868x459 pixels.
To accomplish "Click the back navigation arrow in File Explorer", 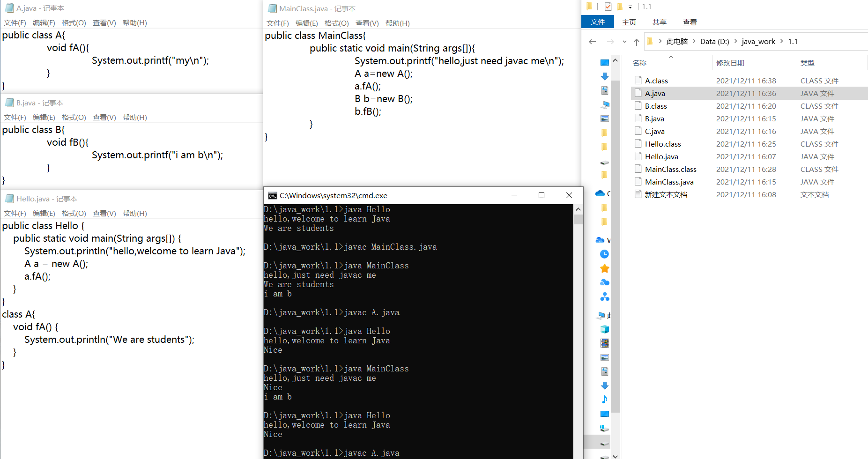I will (592, 41).
